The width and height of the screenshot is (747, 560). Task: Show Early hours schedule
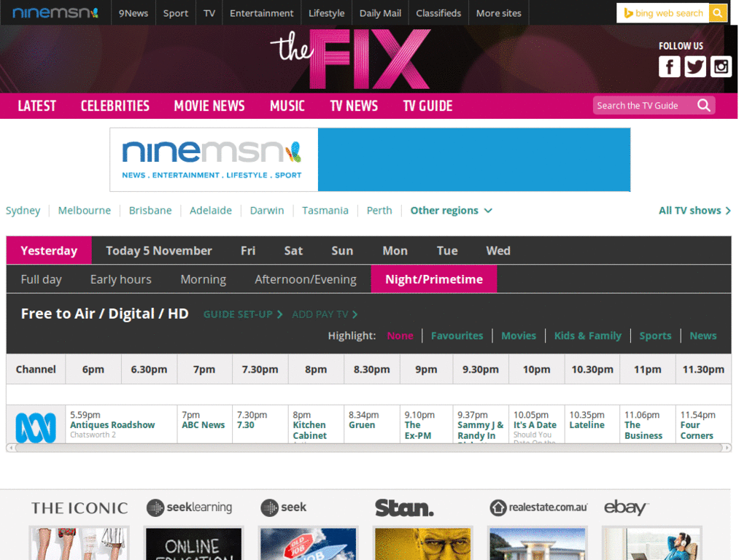pos(121,279)
